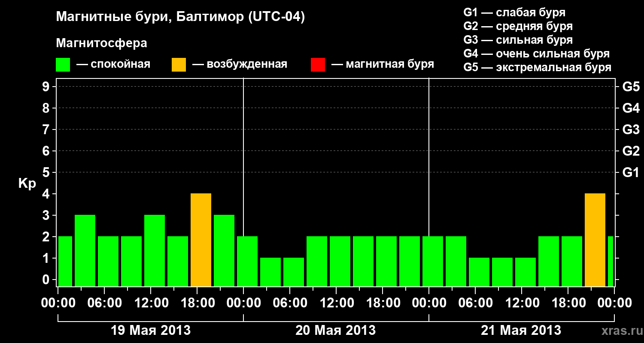Click the '06:00' time label for 21 Мая
Screen dimensions: 644x343
pos(475,303)
